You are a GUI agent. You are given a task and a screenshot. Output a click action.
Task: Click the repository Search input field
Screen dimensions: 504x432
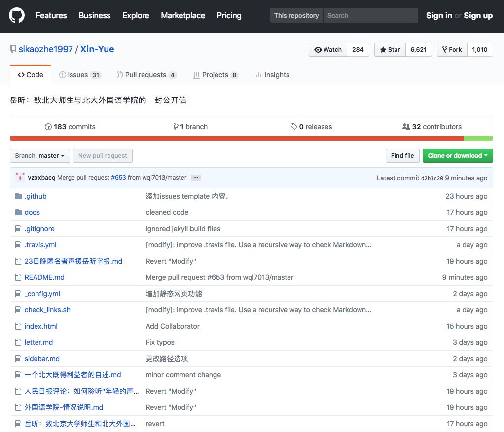click(371, 15)
